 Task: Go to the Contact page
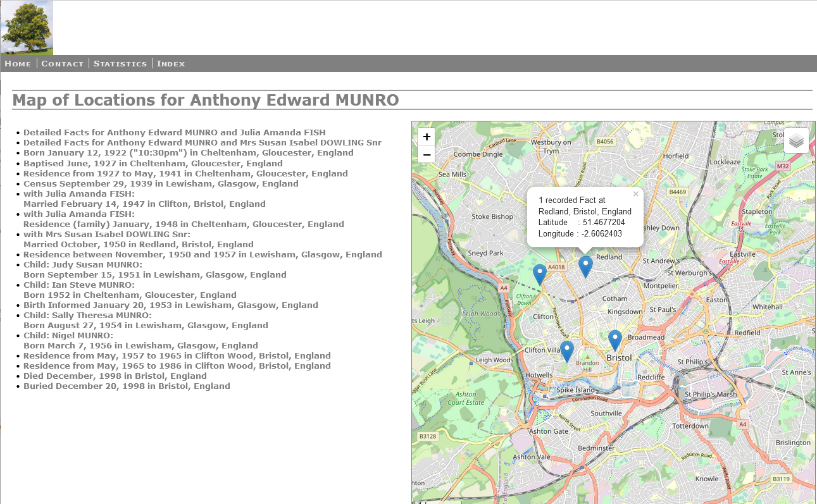[62, 63]
